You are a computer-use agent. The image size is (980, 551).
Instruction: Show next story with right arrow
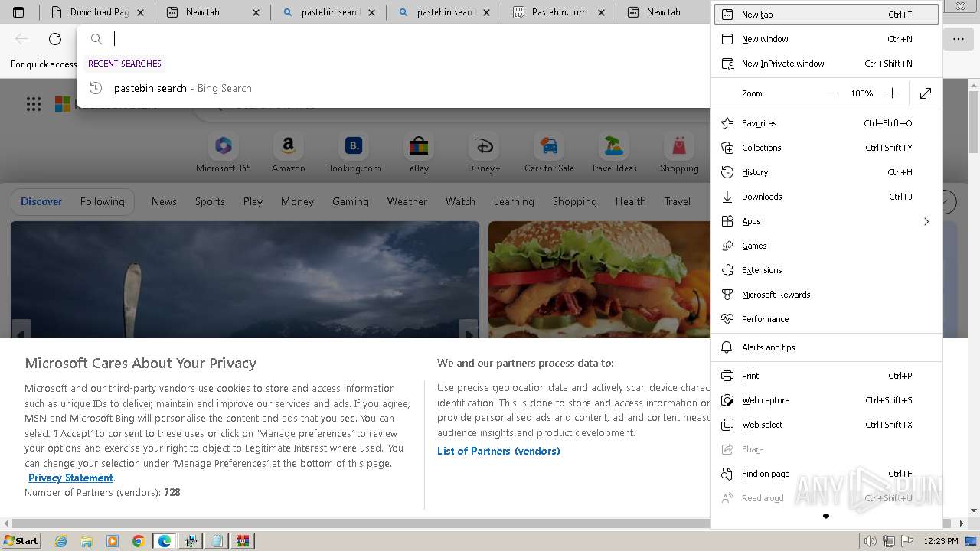[469, 330]
